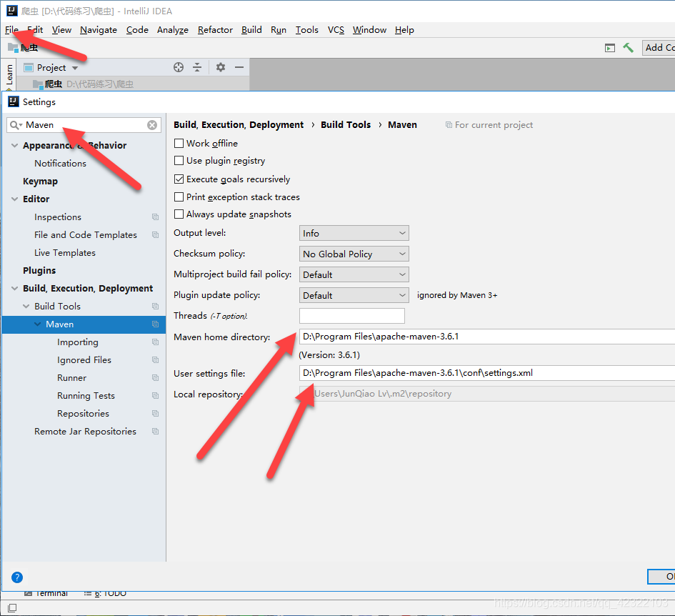
Task: Click the project-level icon beside Importing
Action: (156, 342)
